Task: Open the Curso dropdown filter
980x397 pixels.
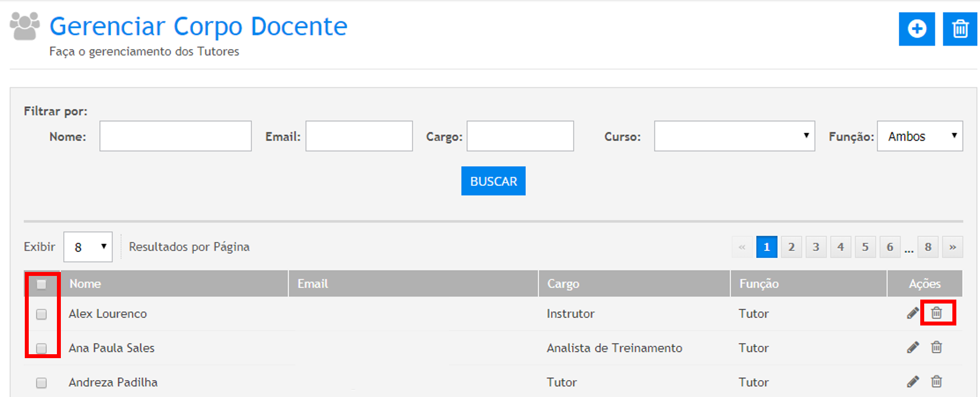Action: [x=734, y=136]
